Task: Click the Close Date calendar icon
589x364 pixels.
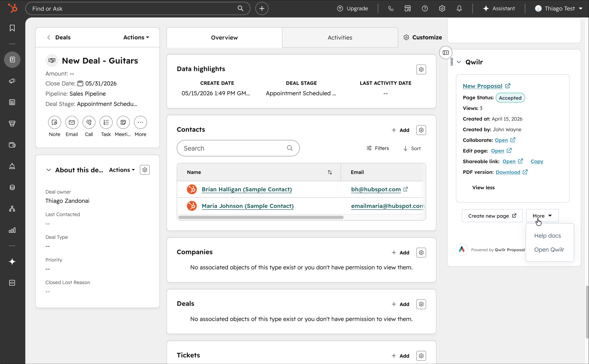Action: [80, 83]
